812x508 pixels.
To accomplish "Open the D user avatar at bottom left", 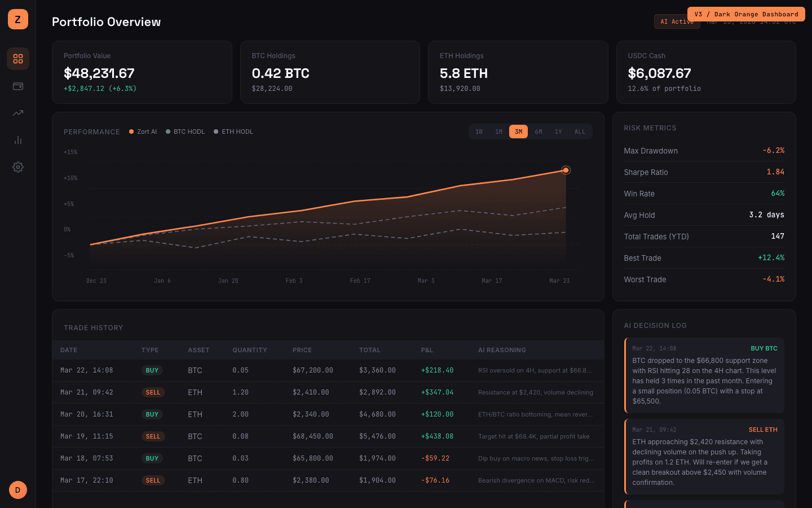I will tap(17, 490).
